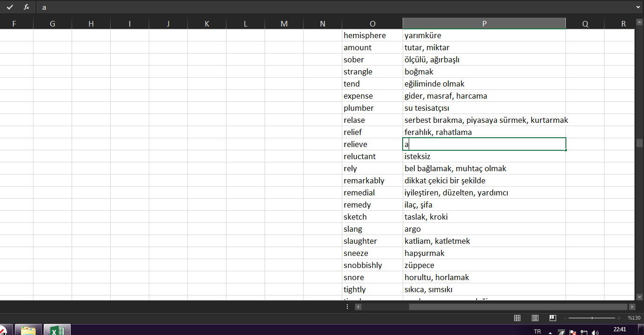
Task: Select column P header
Action: [484, 24]
